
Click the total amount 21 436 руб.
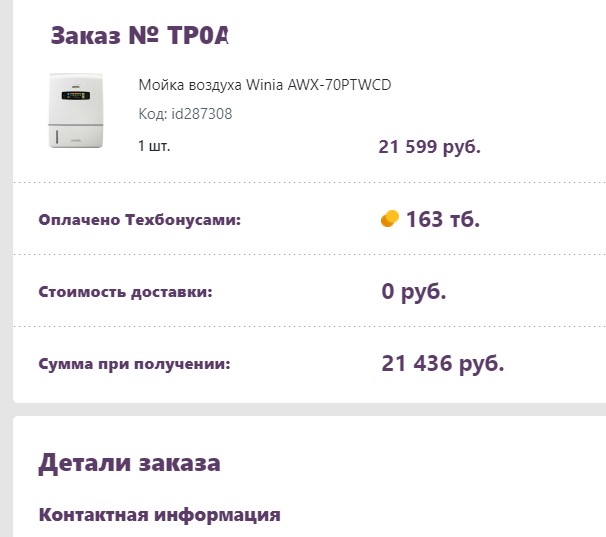point(442,363)
